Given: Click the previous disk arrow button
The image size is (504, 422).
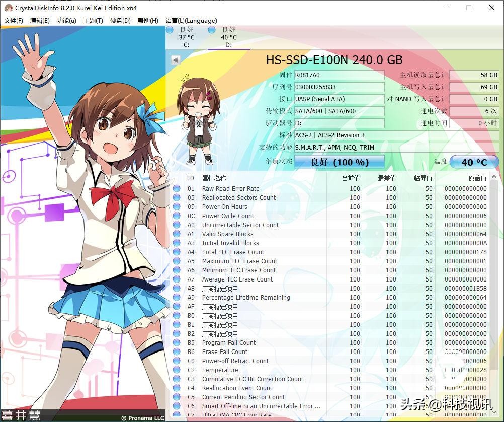Looking at the screenshot, I should pos(176,60).
